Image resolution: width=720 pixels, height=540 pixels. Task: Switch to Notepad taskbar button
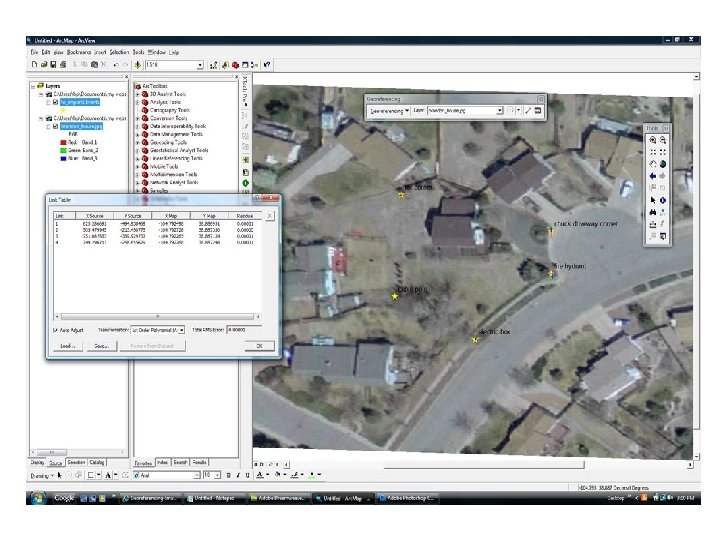click(x=214, y=498)
